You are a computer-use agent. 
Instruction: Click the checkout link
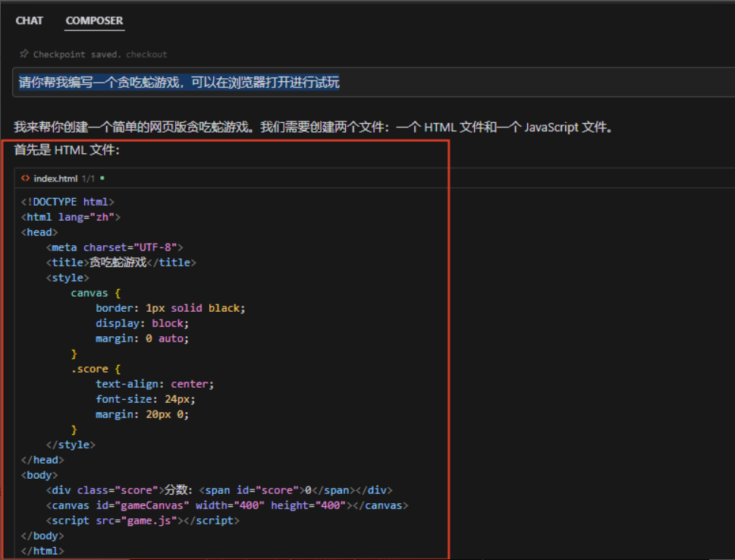(146, 55)
